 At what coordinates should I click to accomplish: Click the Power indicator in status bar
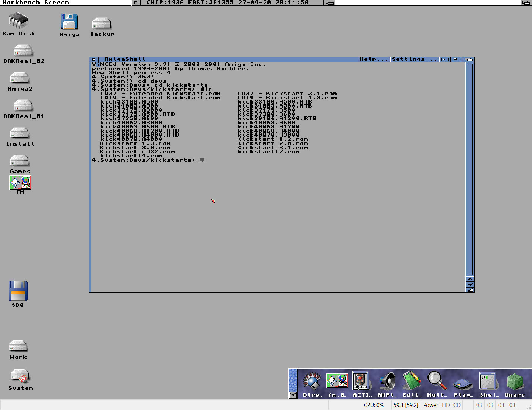431,405
